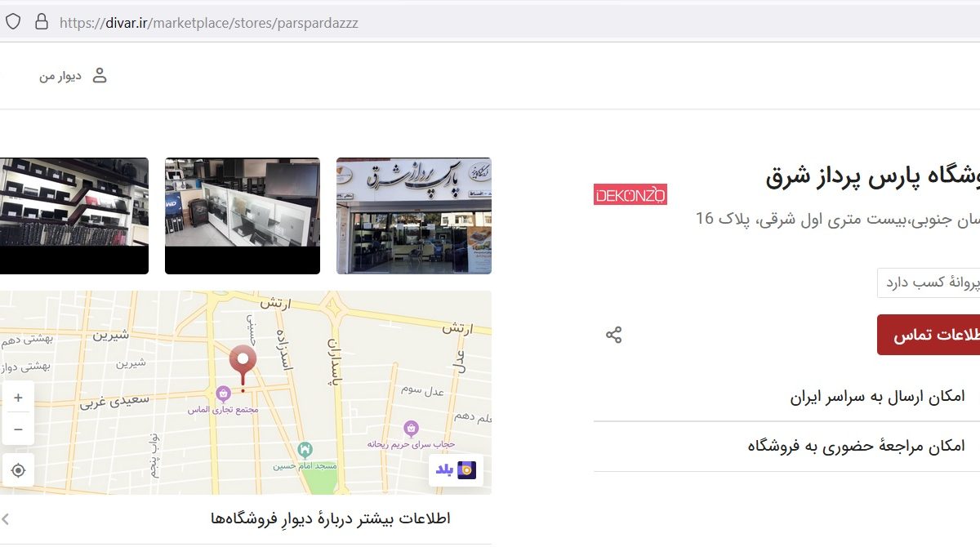
Task: Click the share store icon
Action: pyautogui.click(x=614, y=335)
